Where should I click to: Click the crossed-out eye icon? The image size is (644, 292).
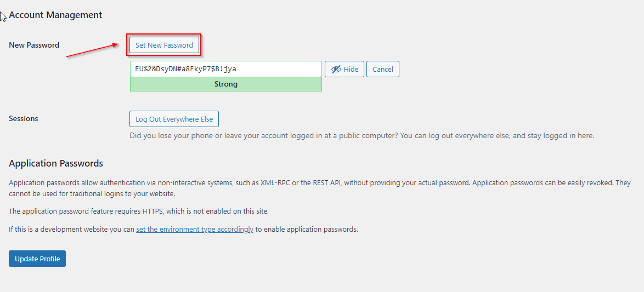pos(336,70)
